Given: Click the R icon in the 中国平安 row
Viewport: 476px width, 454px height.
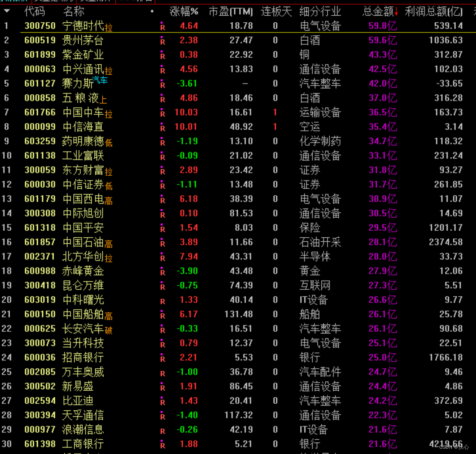Looking at the screenshot, I should pos(163,228).
